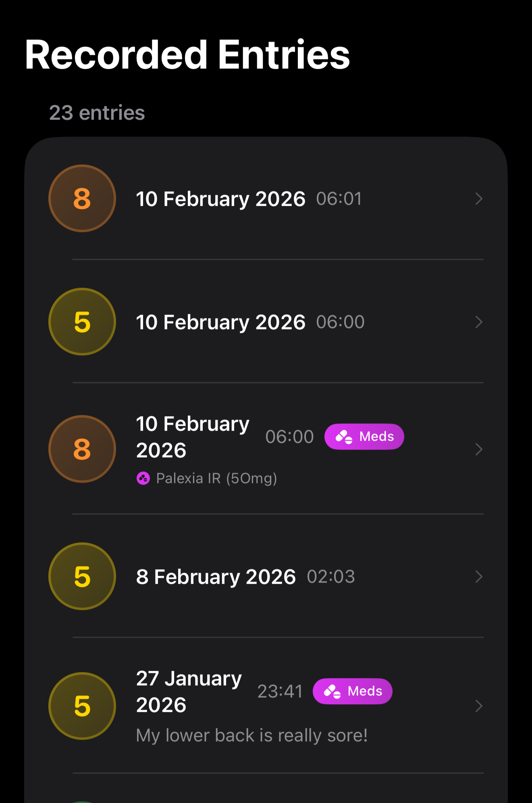Viewport: 532px width, 803px height.
Task: Tap the yellow 5 badge for 8 February
Action: point(82,576)
